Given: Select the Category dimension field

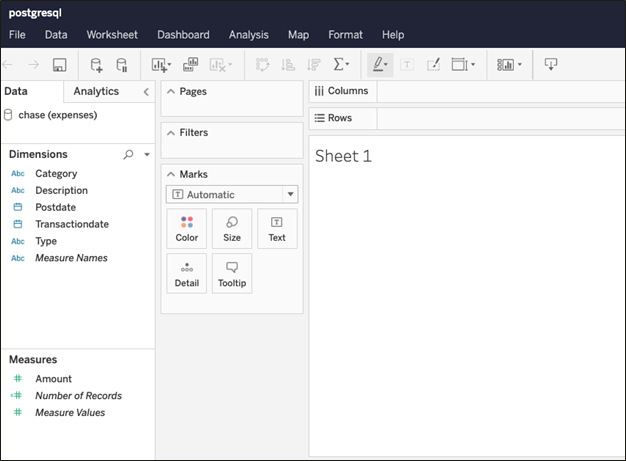Looking at the screenshot, I should (56, 174).
